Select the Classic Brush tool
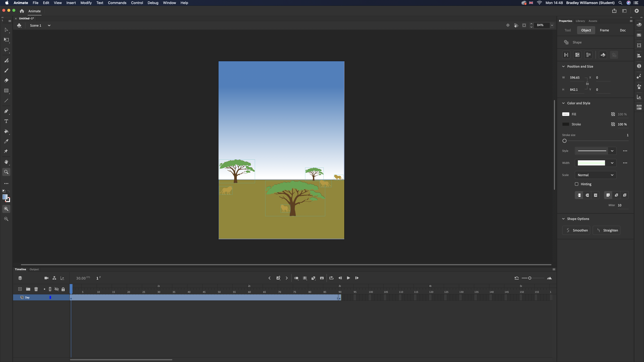644x362 pixels. click(6, 70)
